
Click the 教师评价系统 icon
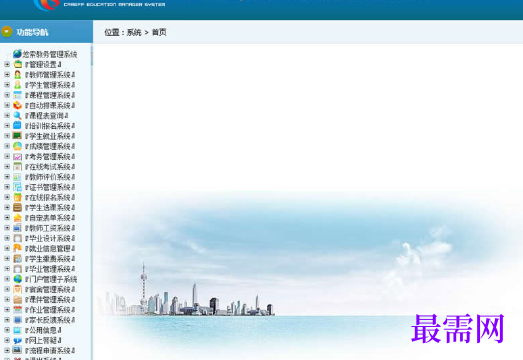17,177
